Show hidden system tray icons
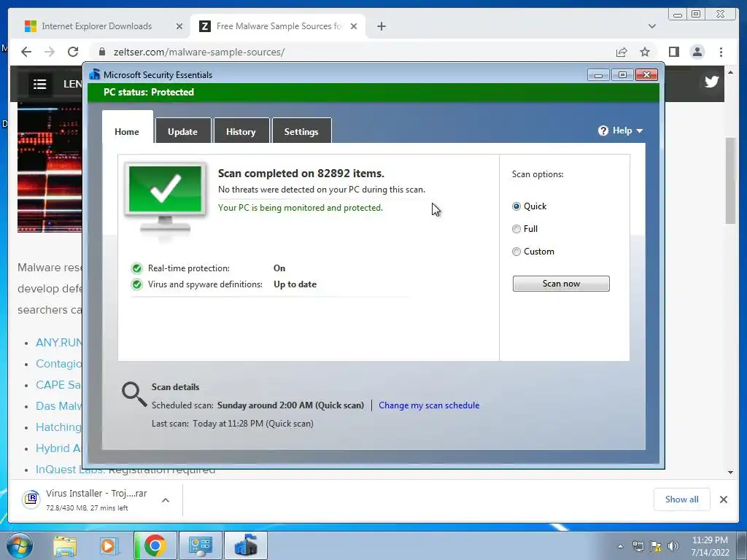 coord(620,546)
